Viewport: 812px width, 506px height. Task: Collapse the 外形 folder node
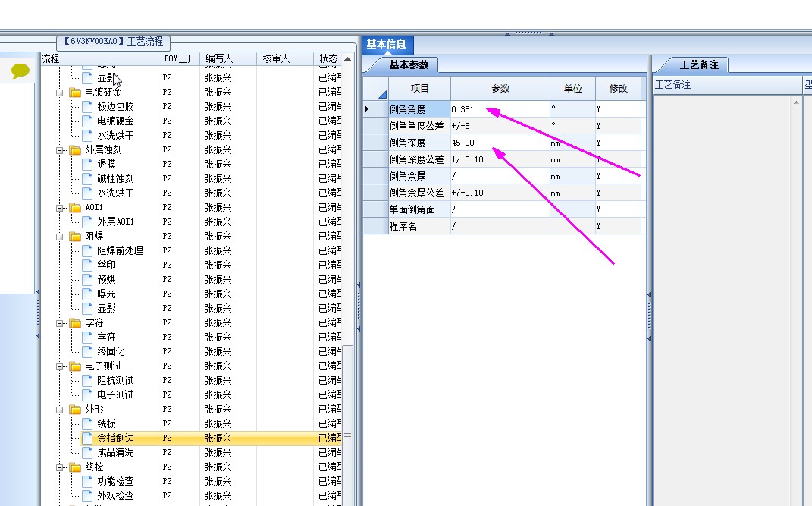[x=60, y=410]
